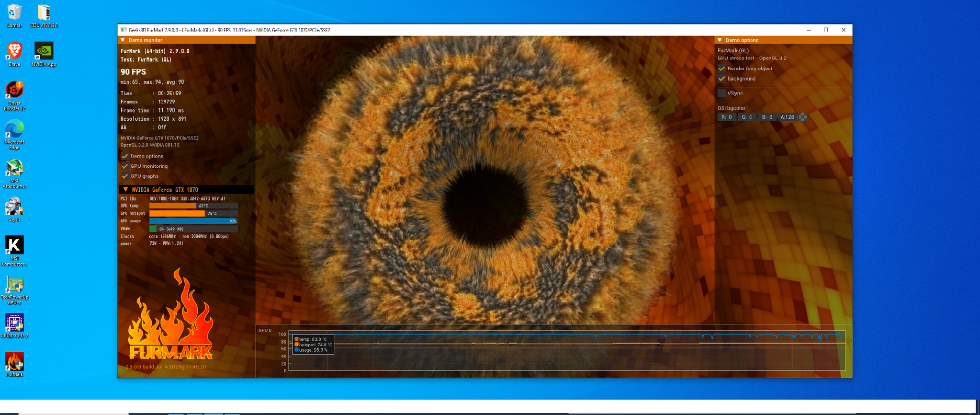Screen dimensions: 980x415
Task: Toggle the Demo options checkbox in monitor panel
Action: 124,156
